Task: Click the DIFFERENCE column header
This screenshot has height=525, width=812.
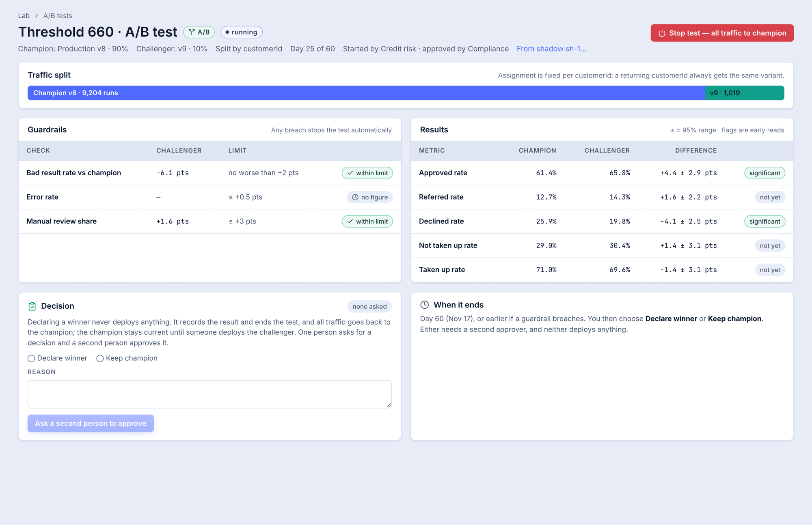Action: pos(696,151)
